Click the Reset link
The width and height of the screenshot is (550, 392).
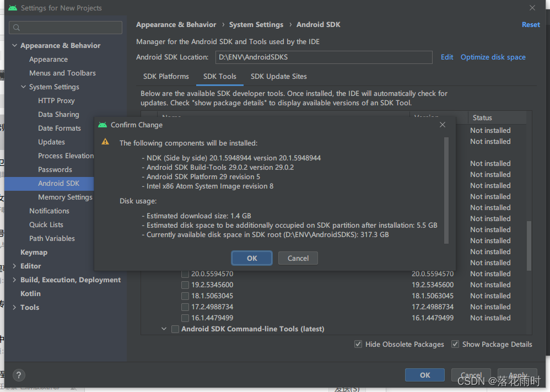(531, 25)
